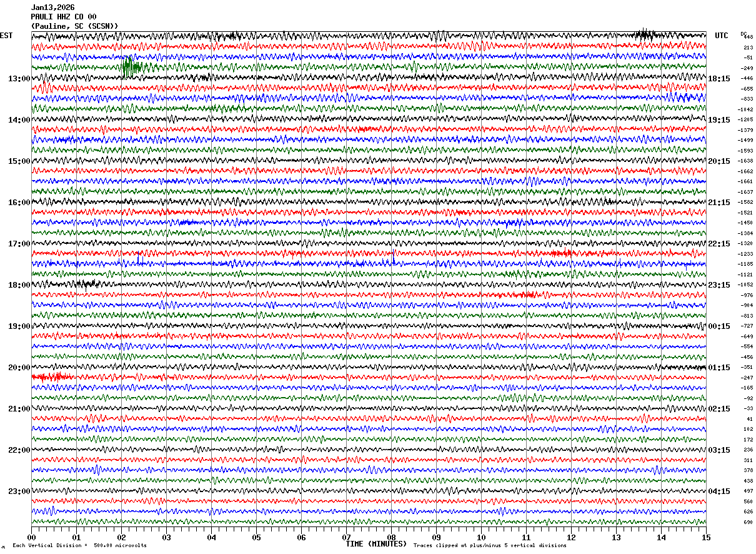Screen dimensions: 756x554
Task: Click minute tick label "12" on time axis
Action: tap(571, 537)
